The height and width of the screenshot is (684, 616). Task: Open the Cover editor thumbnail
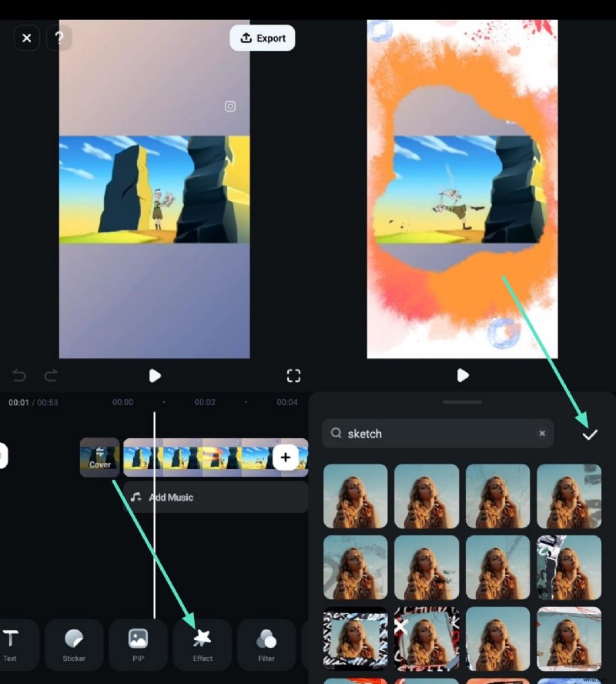99,458
